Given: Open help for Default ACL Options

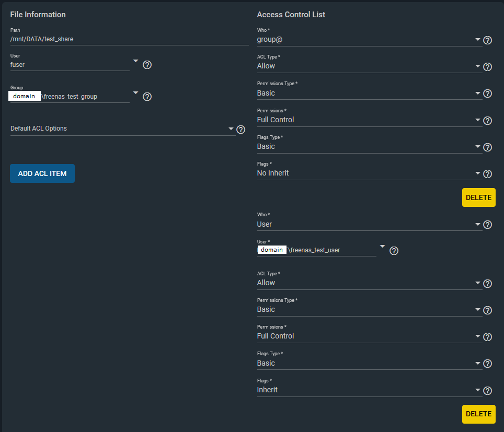Looking at the screenshot, I should point(241,130).
